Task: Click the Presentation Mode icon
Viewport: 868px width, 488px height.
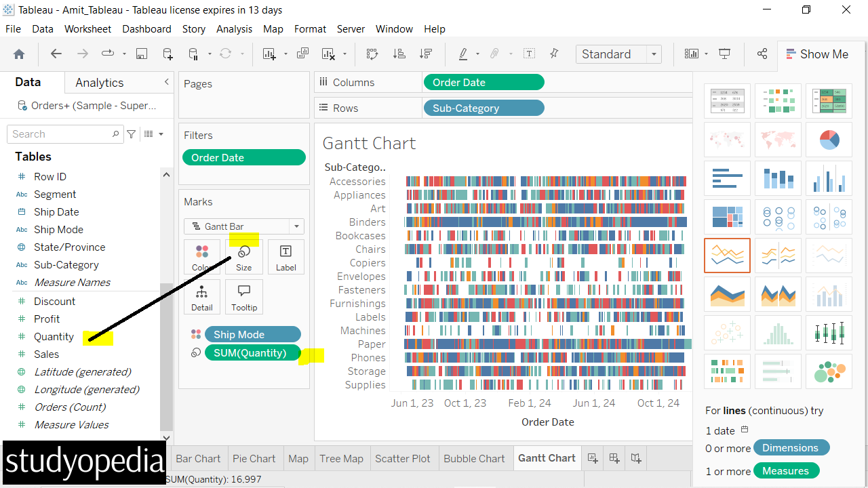Action: click(x=725, y=54)
